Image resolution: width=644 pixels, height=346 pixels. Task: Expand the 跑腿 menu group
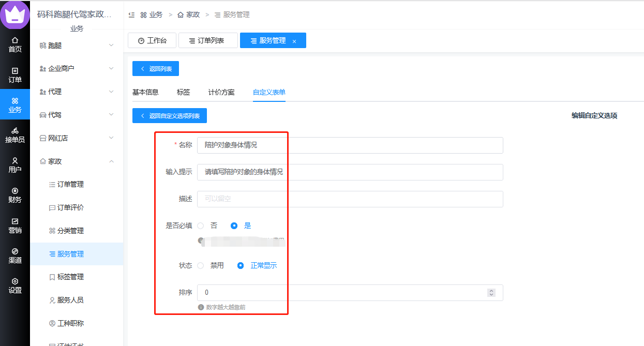point(76,46)
